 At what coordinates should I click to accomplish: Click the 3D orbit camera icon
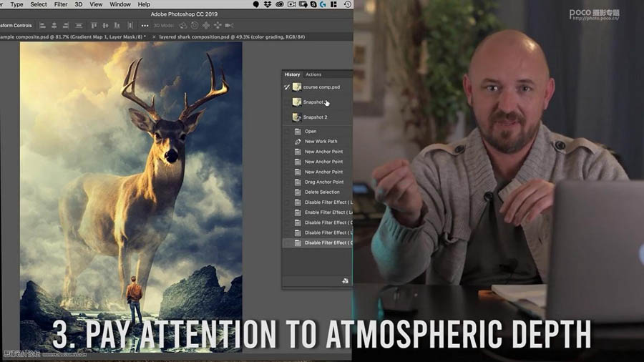point(182,26)
